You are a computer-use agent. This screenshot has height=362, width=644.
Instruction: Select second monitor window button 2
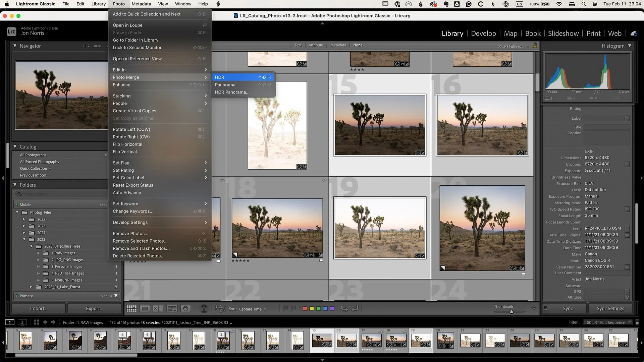tap(22, 322)
